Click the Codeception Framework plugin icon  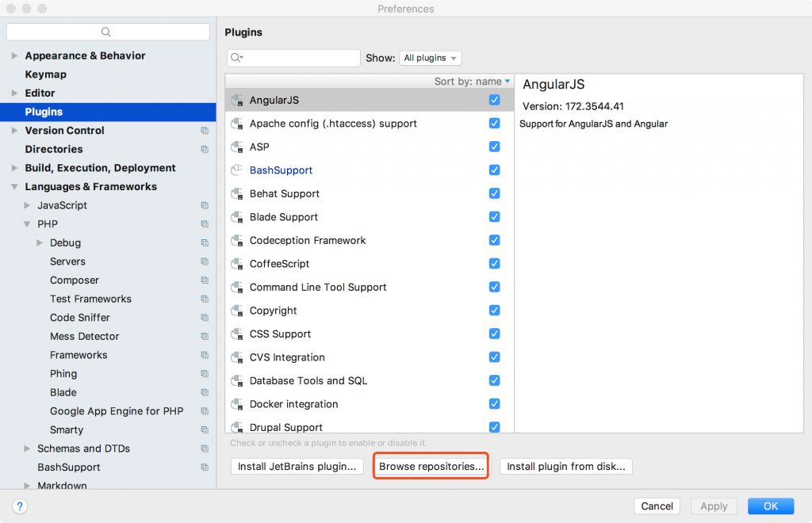[237, 241]
